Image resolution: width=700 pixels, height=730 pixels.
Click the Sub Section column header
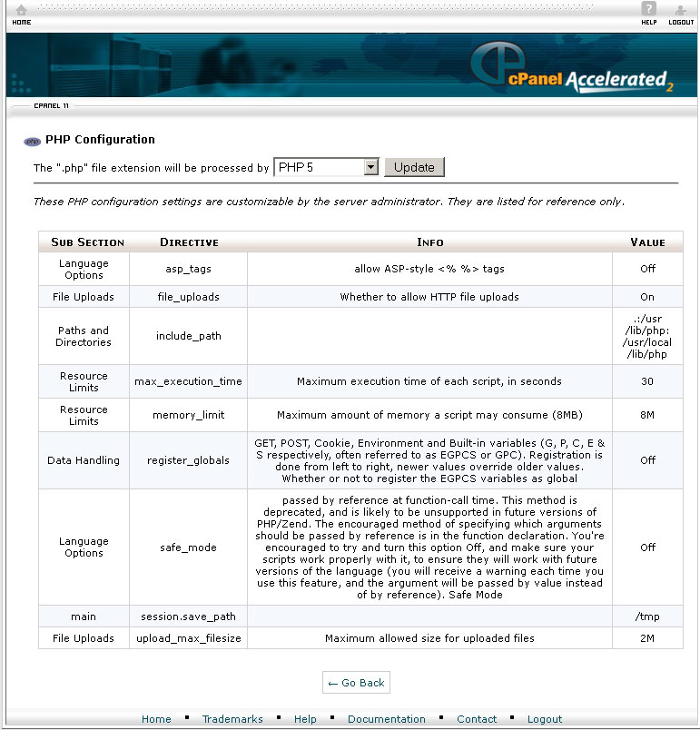(87, 242)
